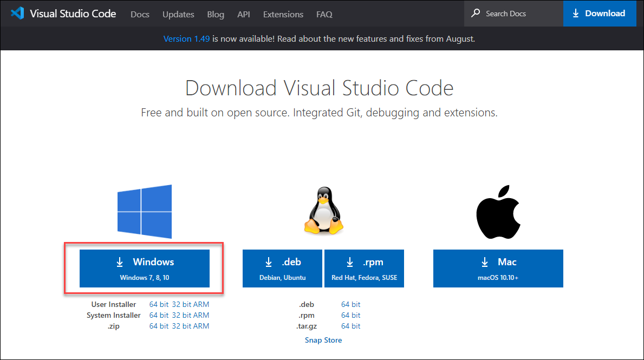Click the Apple logo image
This screenshot has height=360, width=644.
(498, 212)
